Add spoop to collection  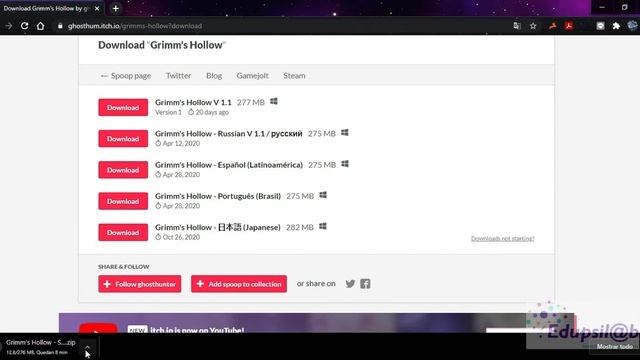point(239,284)
